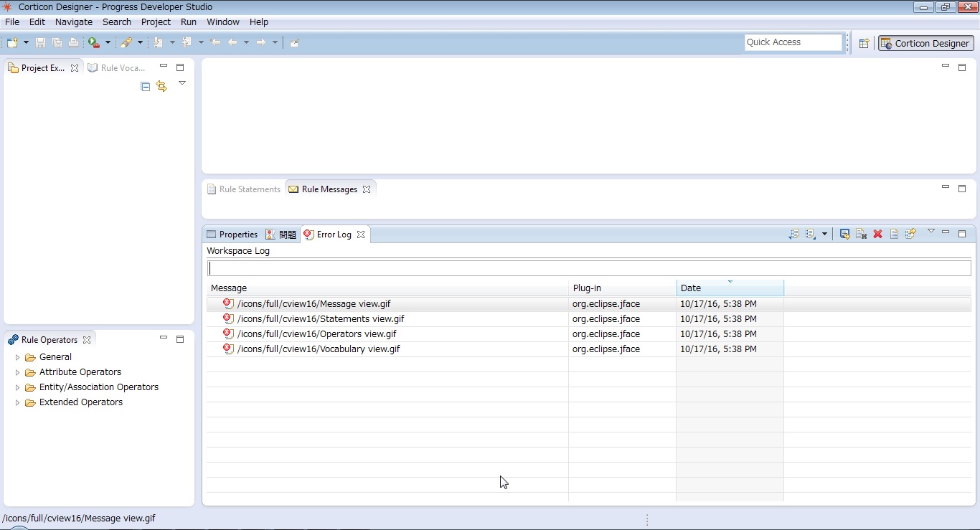The width and height of the screenshot is (980, 530).
Task: Open the Window menu
Action: pyautogui.click(x=223, y=22)
